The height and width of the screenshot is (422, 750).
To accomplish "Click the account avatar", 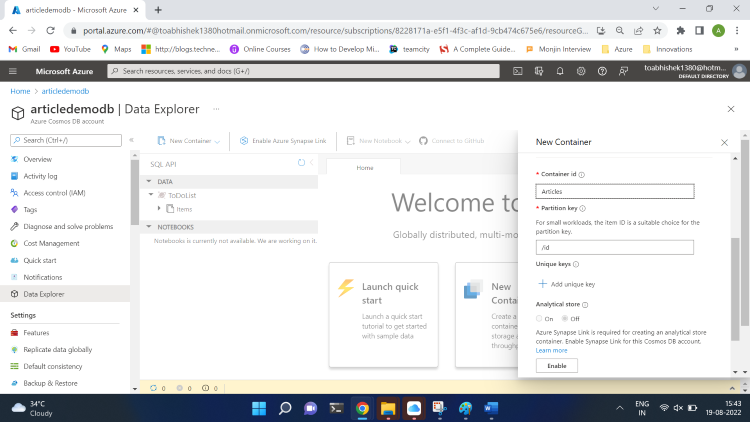I will tap(739, 71).
